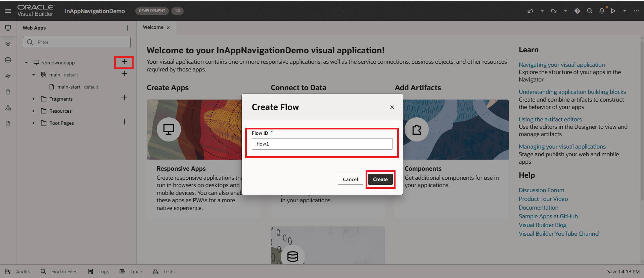
Task: Click the Undo arrow in the header
Action: click(531, 11)
